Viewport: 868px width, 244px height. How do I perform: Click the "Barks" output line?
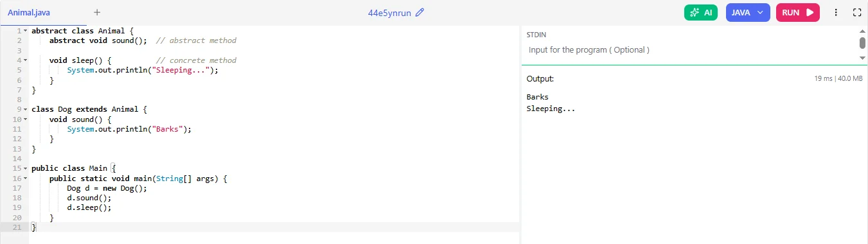tap(538, 98)
